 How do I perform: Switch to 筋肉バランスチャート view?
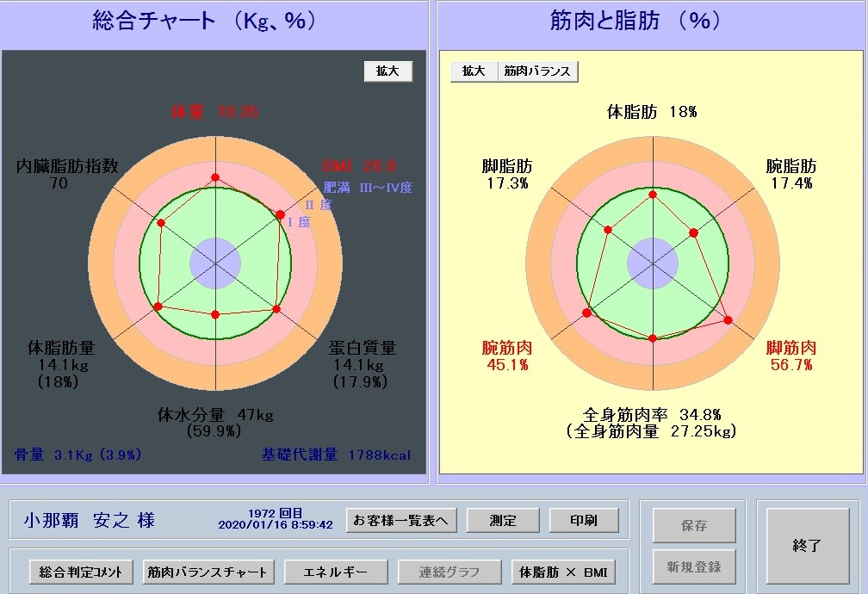coord(208,572)
